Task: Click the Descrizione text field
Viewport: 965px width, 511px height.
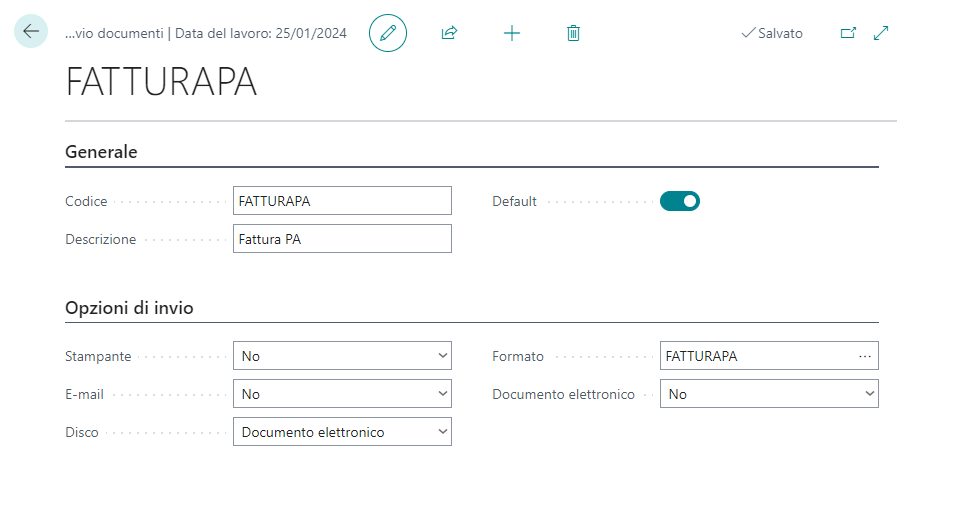Action: tap(342, 239)
